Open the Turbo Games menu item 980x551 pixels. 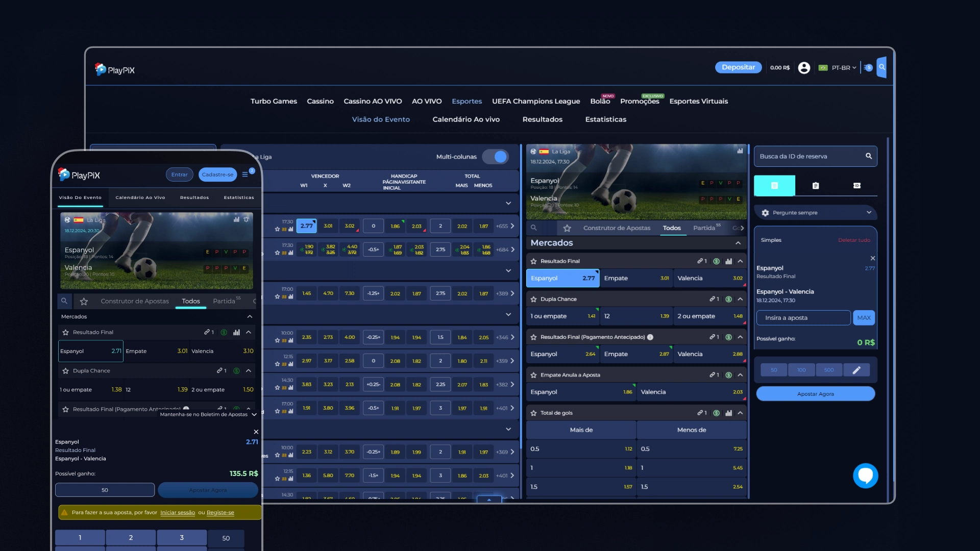tap(274, 101)
